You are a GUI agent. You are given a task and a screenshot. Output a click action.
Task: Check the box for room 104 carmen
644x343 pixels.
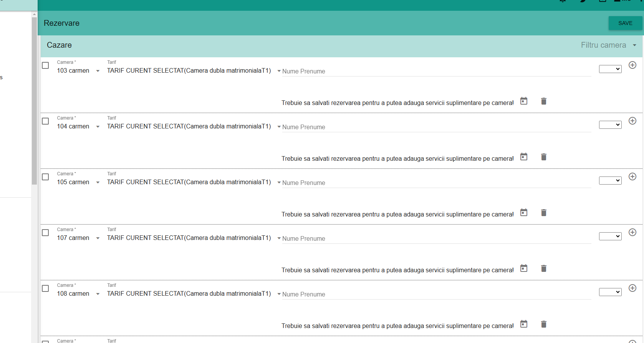pyautogui.click(x=45, y=121)
